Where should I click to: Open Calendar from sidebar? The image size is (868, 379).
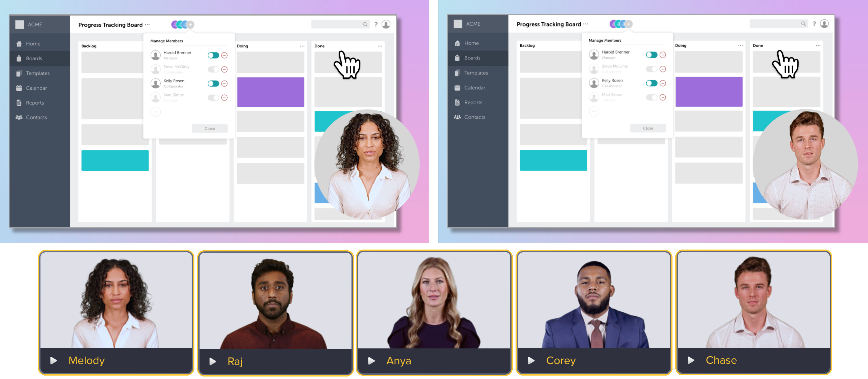(x=36, y=87)
